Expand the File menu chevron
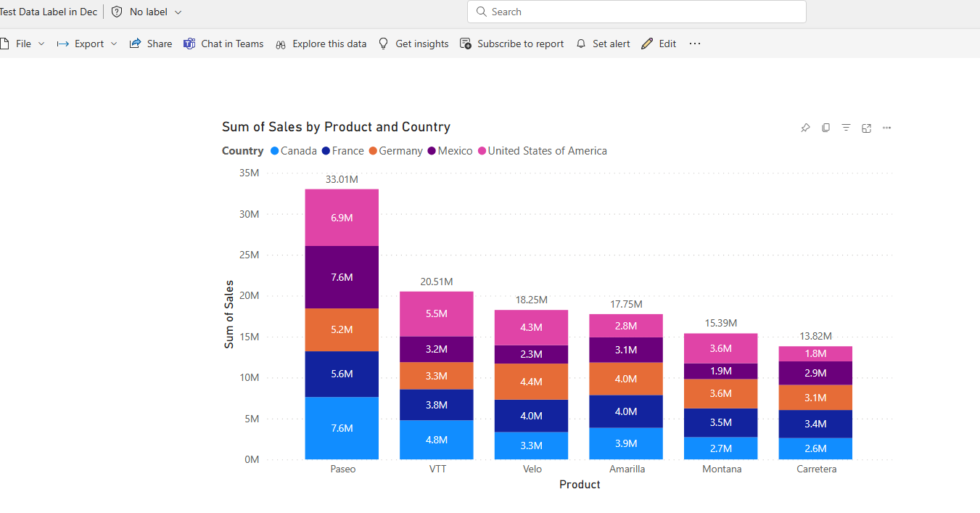 click(41, 44)
